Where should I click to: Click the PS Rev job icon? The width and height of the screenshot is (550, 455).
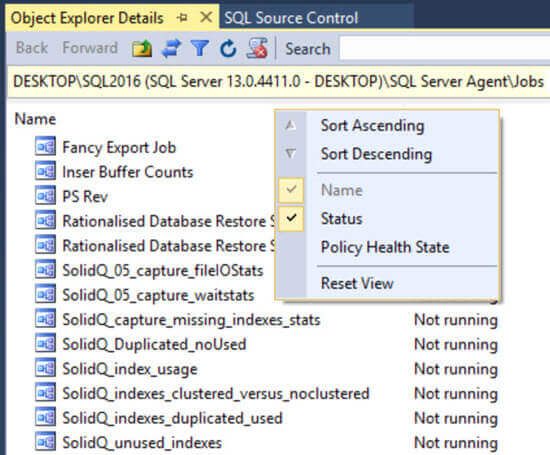click(x=45, y=195)
